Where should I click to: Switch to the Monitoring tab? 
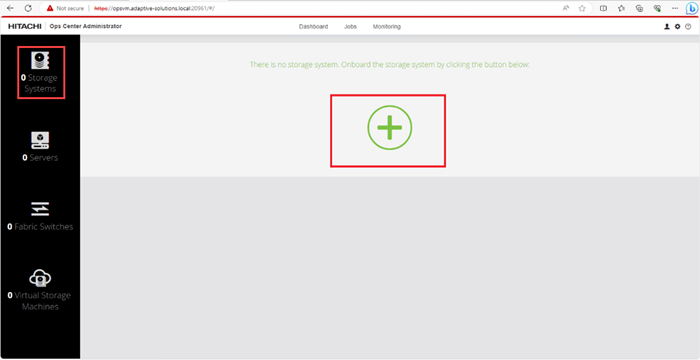point(387,27)
